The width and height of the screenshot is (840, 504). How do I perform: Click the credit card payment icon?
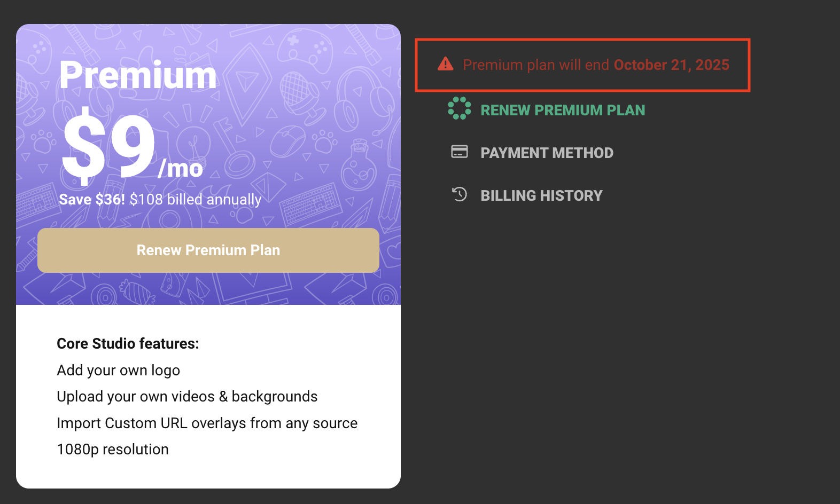click(460, 152)
